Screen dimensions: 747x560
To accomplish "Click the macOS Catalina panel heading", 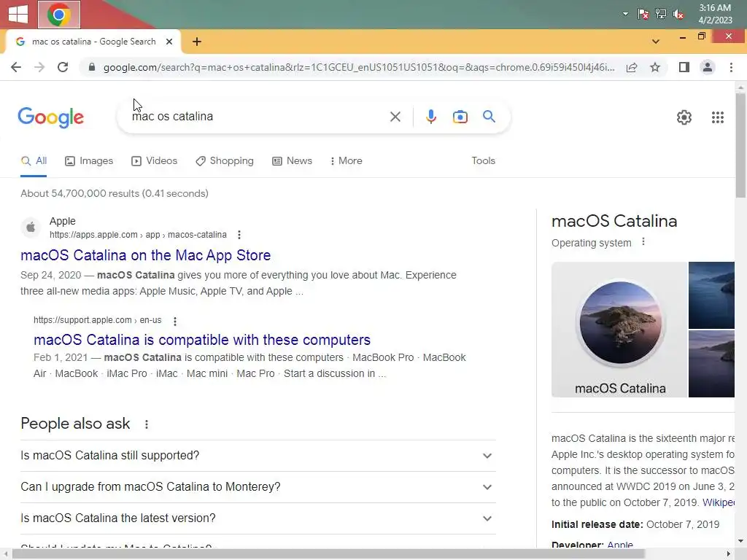I will click(614, 221).
